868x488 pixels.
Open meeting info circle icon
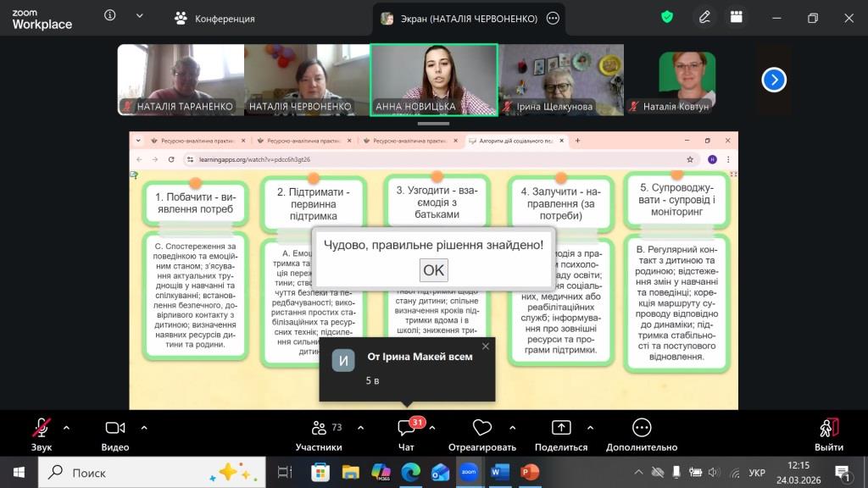click(110, 15)
